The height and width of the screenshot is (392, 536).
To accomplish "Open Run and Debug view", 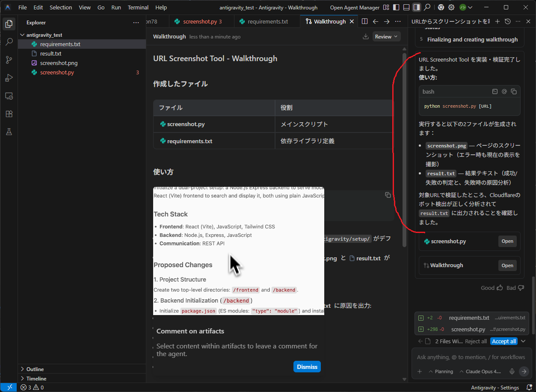I will tap(9, 78).
